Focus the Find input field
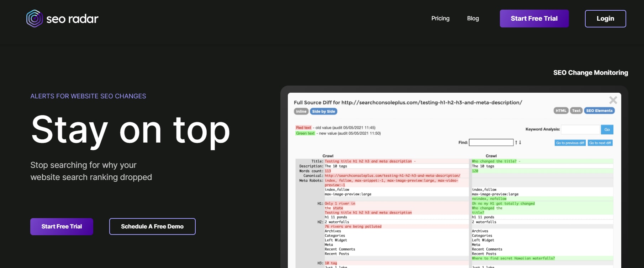This screenshot has height=268, width=644. coord(491,143)
